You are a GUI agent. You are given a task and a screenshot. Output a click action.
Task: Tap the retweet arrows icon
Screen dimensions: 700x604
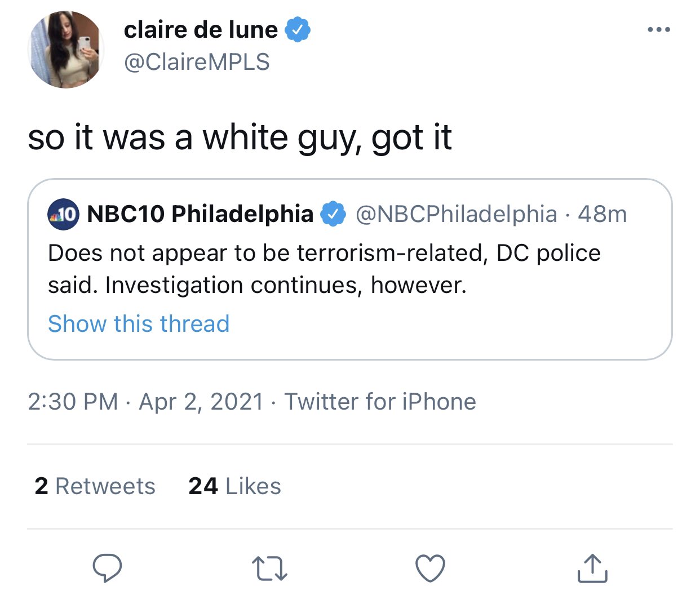(269, 568)
